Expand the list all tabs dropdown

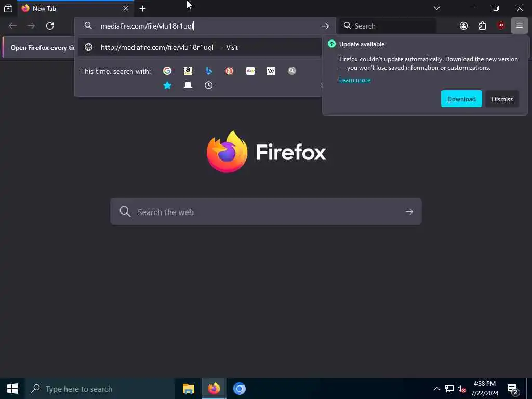point(436,8)
